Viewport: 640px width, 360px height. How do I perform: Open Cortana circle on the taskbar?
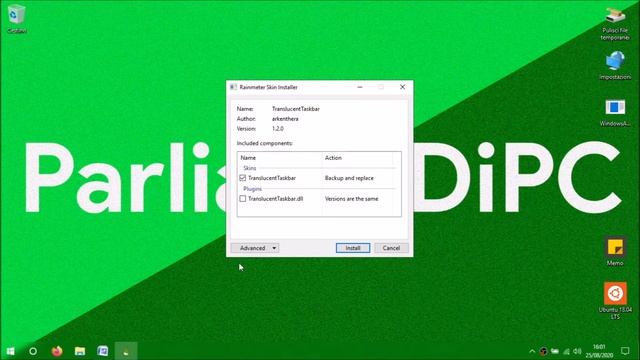point(33,351)
